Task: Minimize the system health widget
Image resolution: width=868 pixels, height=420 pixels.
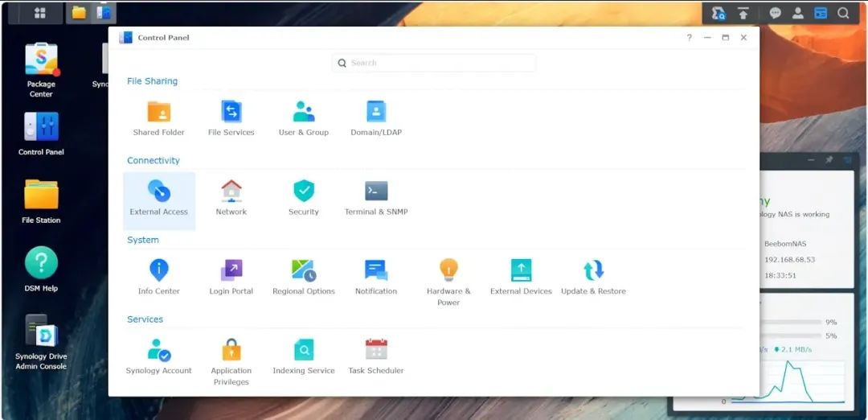Action: [x=811, y=159]
